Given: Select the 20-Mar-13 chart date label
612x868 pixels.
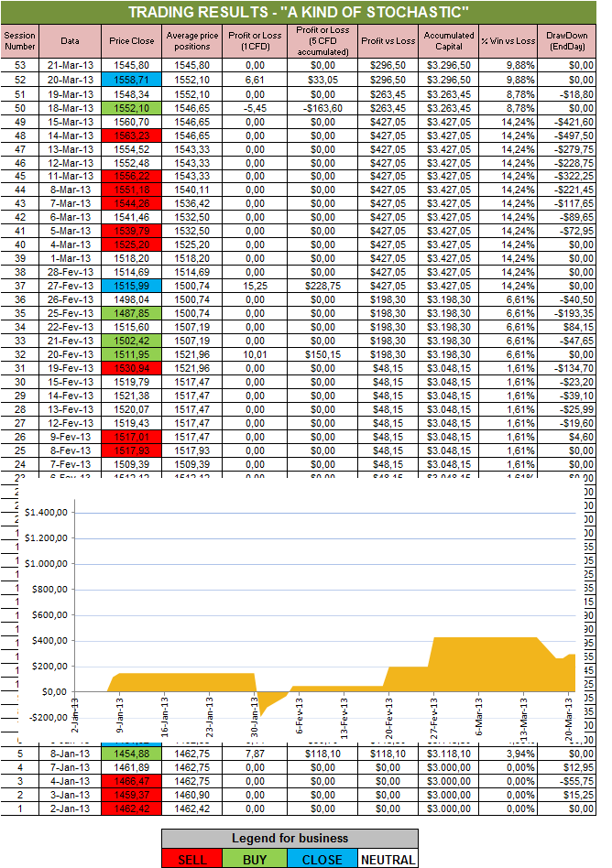Looking at the screenshot, I should (x=568, y=719).
